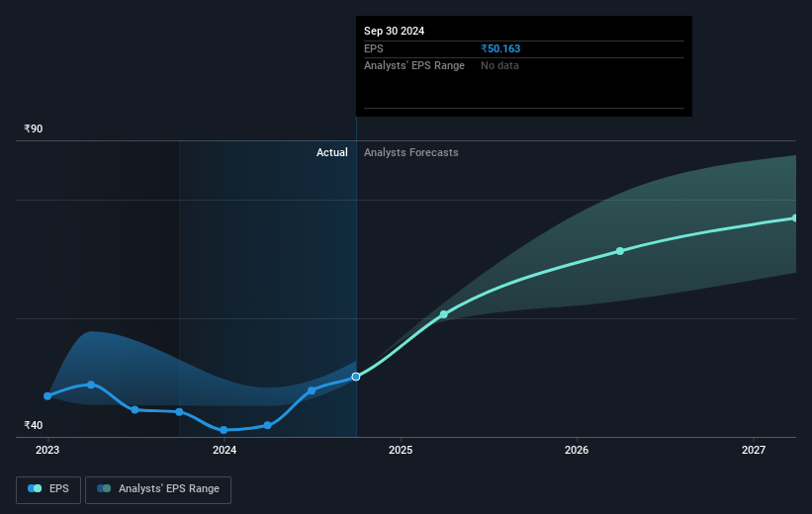This screenshot has height=514, width=812.
Task: Click the EPS peak point in early 2023
Action: (x=91, y=385)
